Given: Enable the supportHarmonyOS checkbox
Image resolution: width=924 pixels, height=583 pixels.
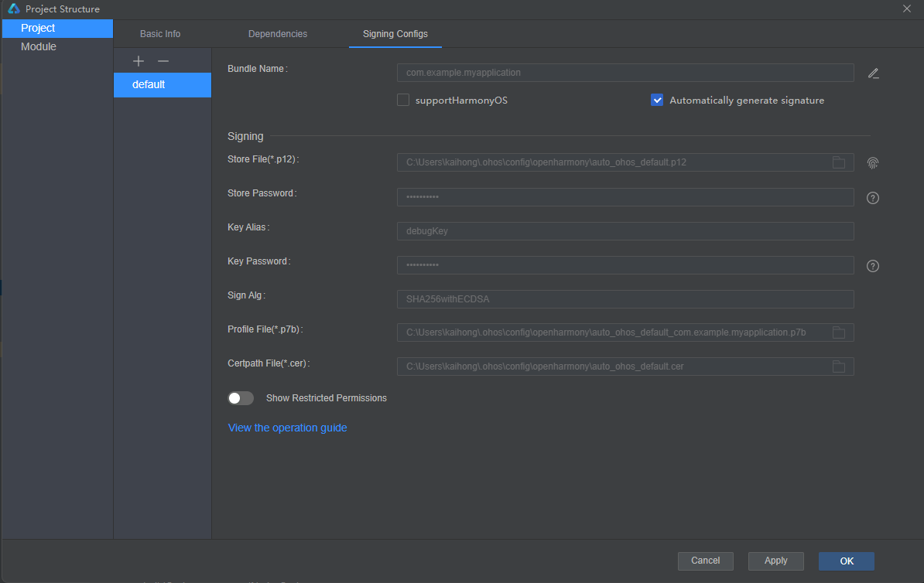Looking at the screenshot, I should click(403, 100).
